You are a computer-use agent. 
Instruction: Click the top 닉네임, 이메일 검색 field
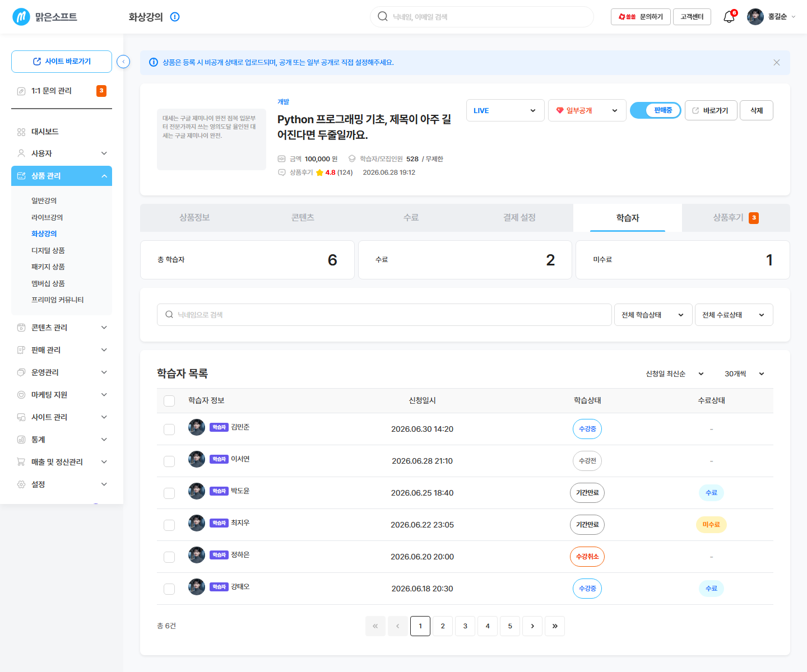[482, 17]
